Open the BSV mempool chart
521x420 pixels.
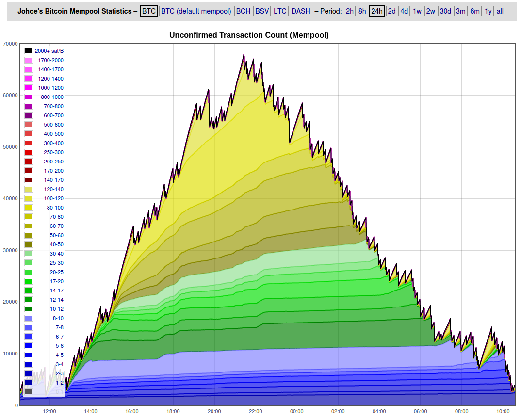[x=262, y=11]
